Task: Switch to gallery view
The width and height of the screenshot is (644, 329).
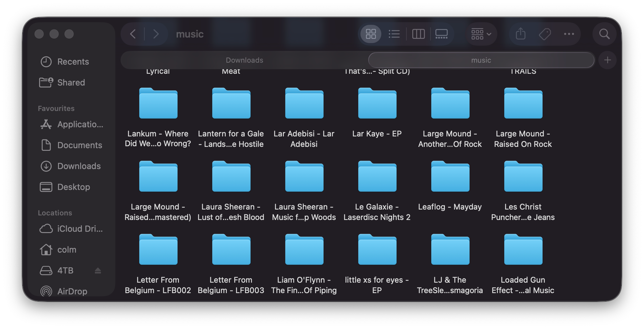Action: coord(442,34)
